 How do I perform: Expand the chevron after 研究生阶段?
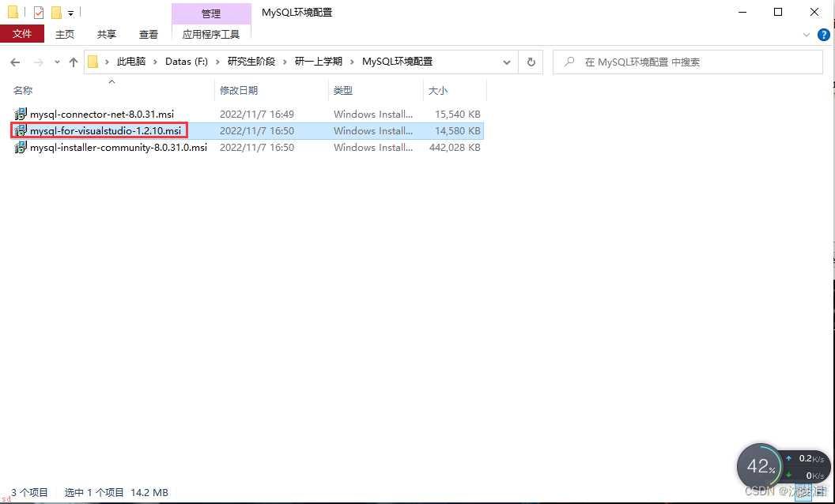[285, 62]
